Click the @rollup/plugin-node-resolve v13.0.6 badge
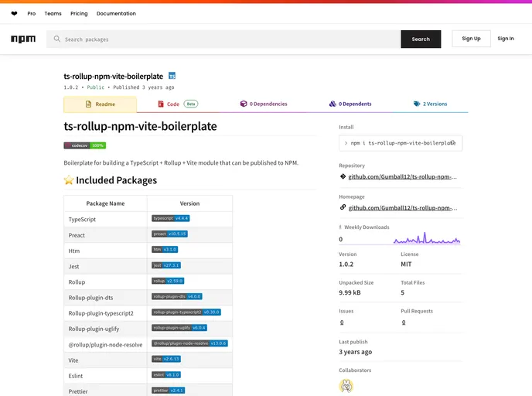 (189, 343)
